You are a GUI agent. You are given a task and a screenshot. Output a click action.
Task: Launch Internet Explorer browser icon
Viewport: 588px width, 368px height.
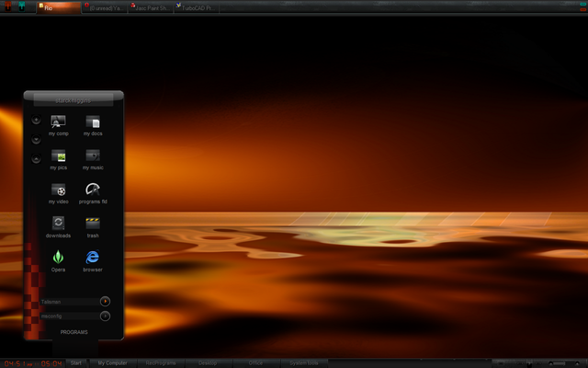tap(92, 258)
